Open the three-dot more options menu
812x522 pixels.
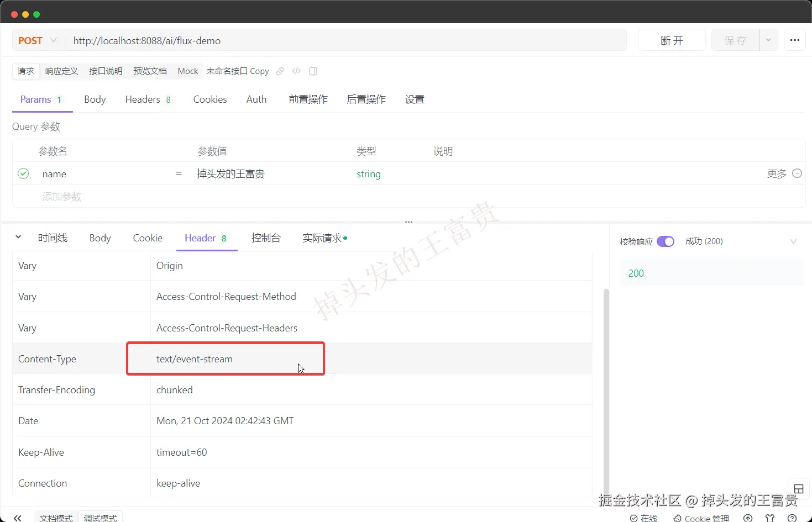click(795, 40)
